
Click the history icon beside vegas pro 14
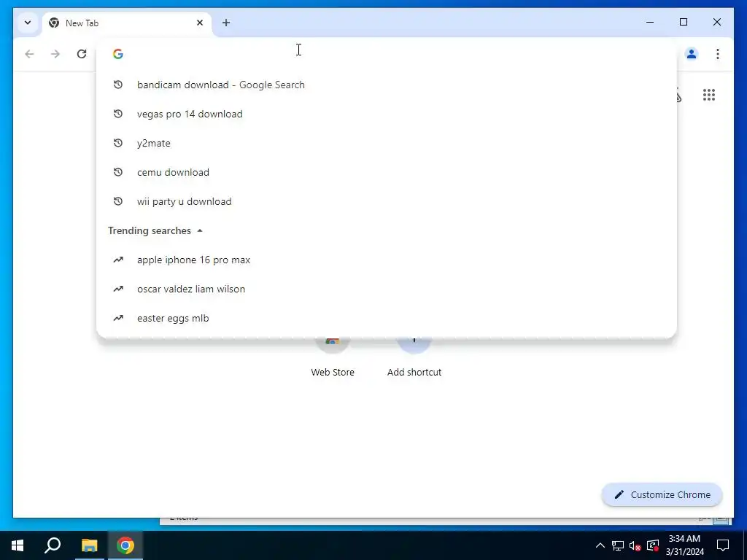point(118,114)
